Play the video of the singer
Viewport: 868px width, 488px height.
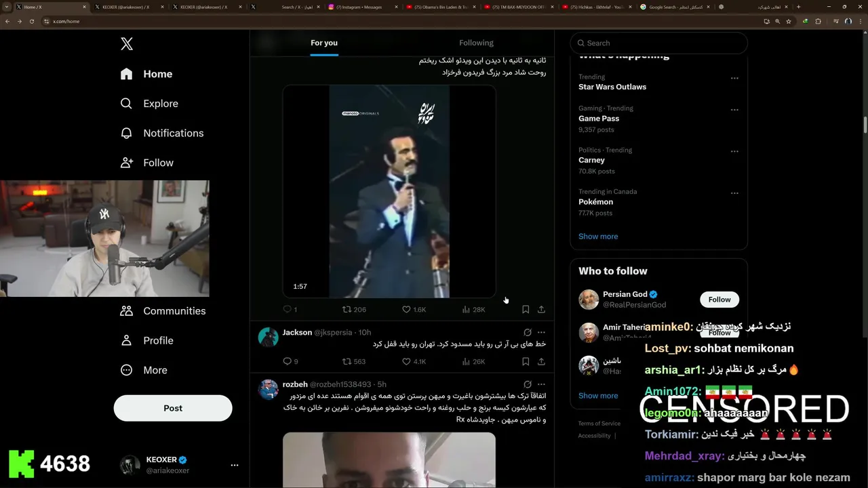coord(389,191)
